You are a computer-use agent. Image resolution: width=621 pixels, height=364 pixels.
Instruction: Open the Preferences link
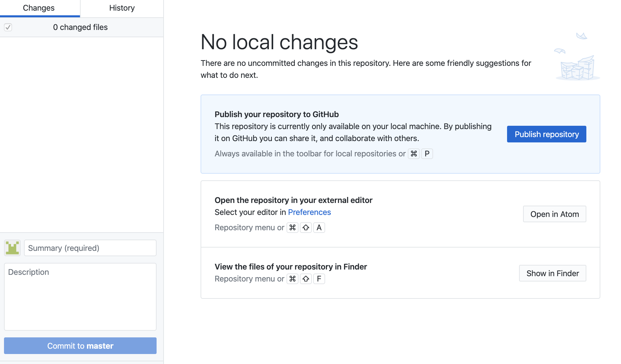coord(309,212)
